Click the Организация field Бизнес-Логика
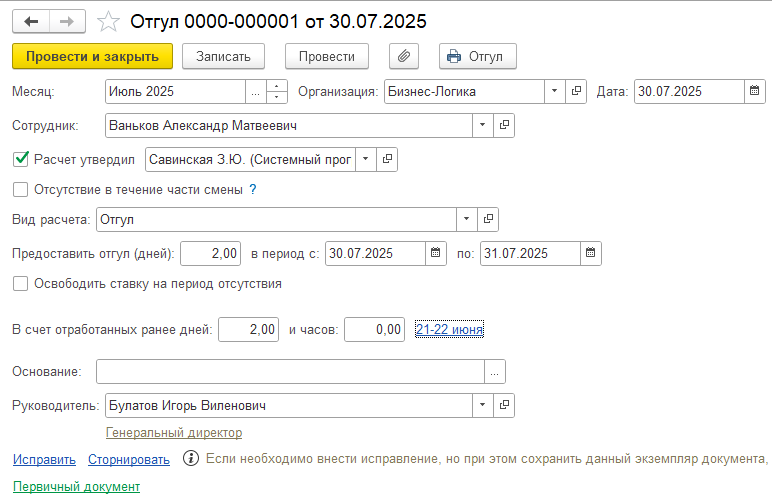This screenshot has width=772, height=499. [465, 91]
